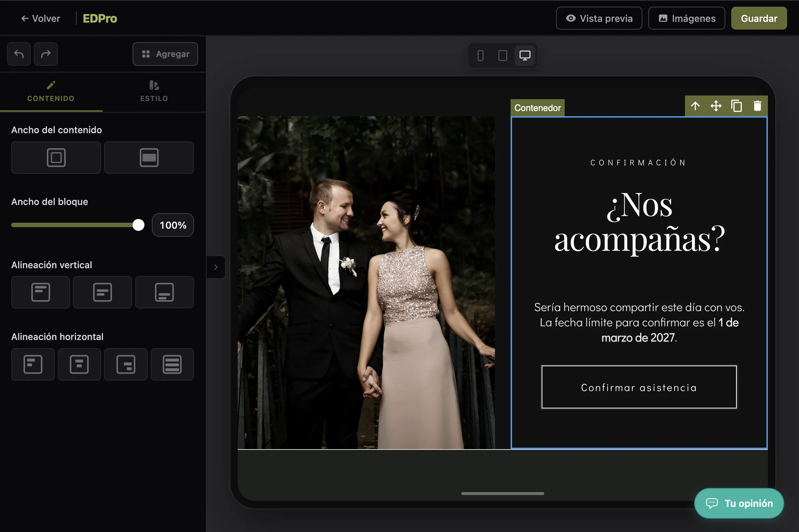Image resolution: width=799 pixels, height=532 pixels.
Task: Click the move container icon
Action: pos(716,106)
